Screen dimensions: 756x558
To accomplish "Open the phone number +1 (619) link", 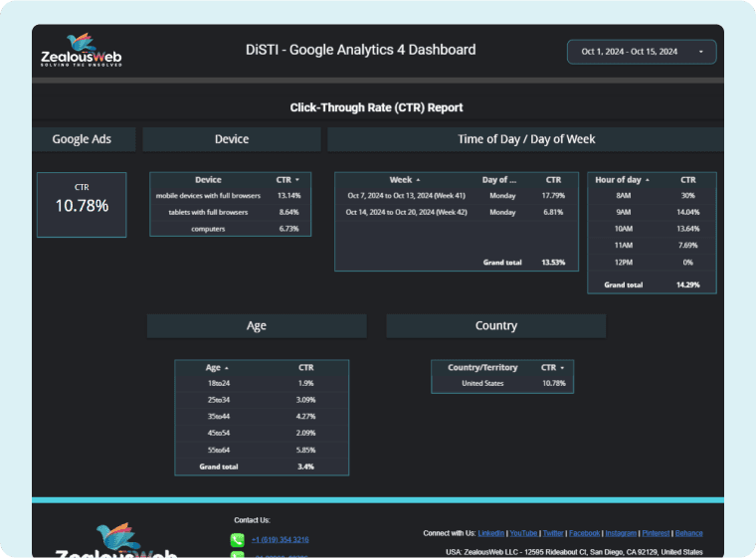I will [281, 540].
